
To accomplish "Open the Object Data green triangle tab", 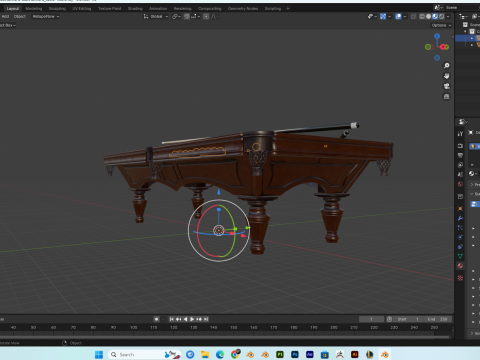I will tap(460, 256).
